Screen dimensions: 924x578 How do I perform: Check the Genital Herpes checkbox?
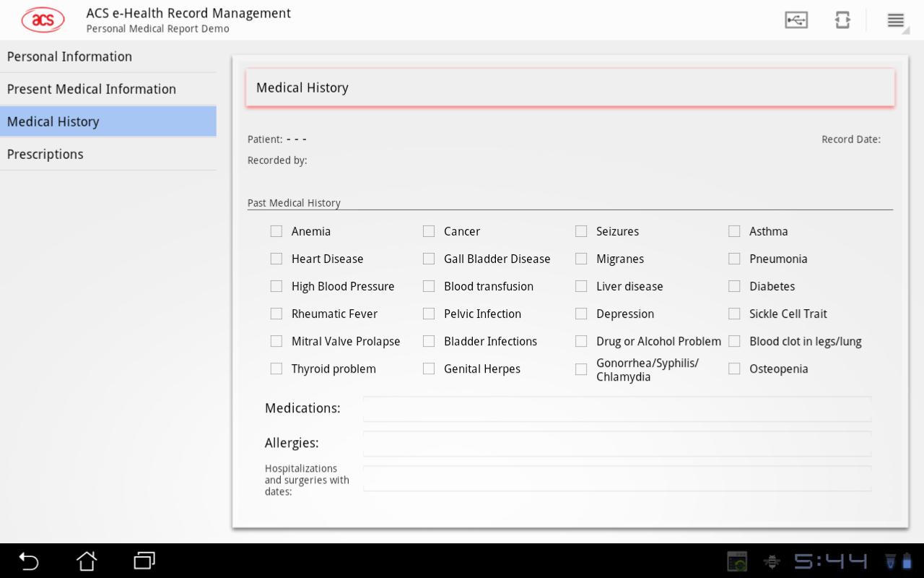pyautogui.click(x=429, y=368)
